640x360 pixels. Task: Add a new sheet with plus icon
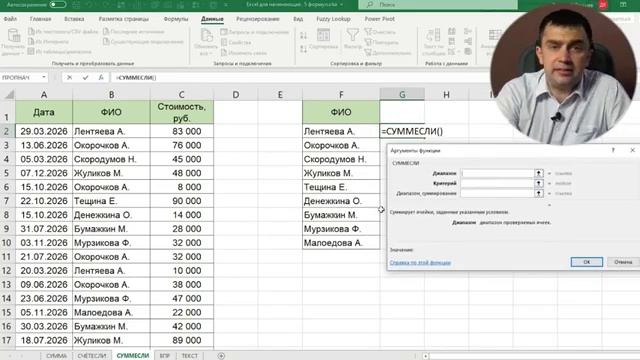(x=221, y=356)
